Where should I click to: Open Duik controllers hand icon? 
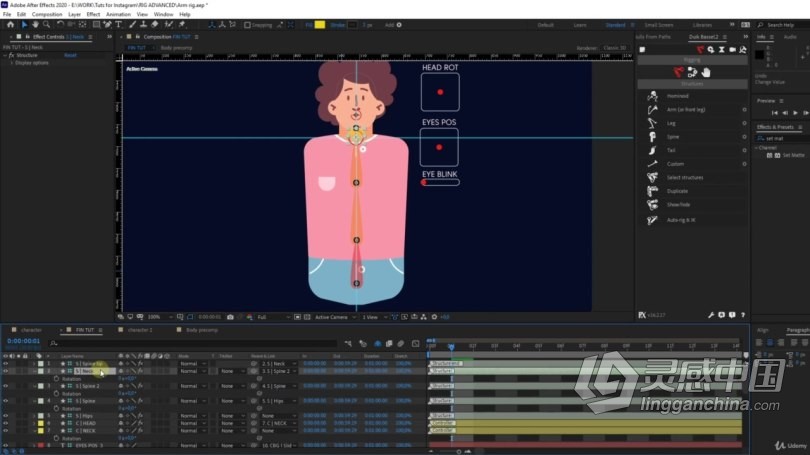point(706,73)
